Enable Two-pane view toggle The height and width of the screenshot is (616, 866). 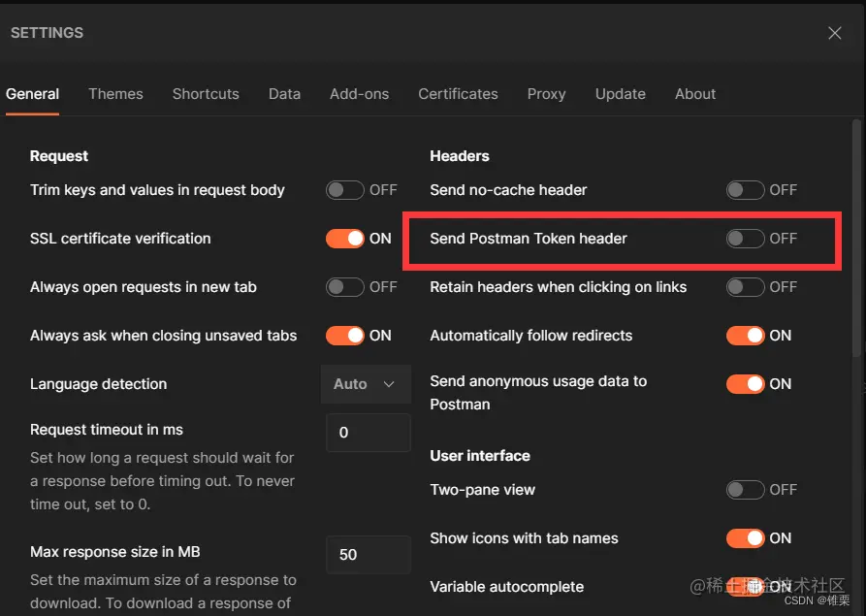pyautogui.click(x=745, y=490)
